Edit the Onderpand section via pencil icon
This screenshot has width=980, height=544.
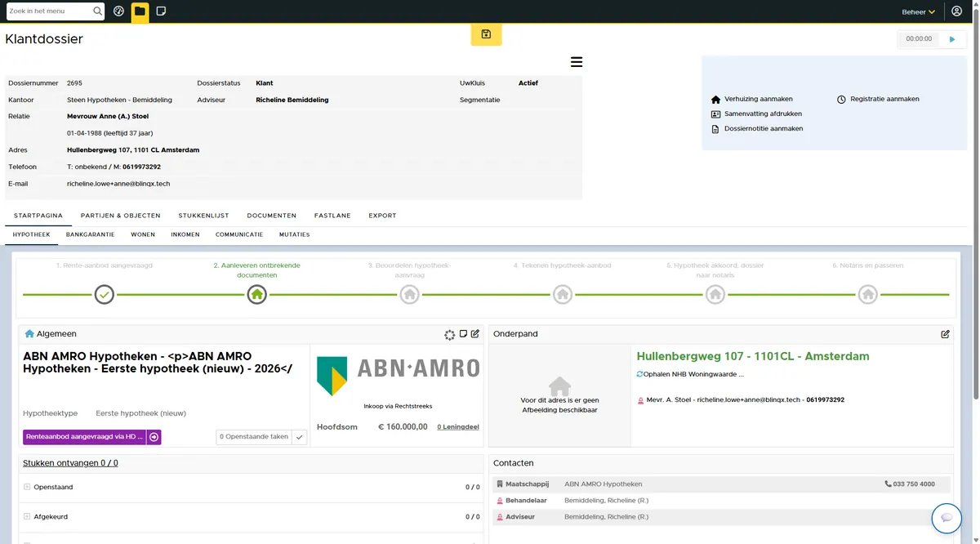[945, 334]
